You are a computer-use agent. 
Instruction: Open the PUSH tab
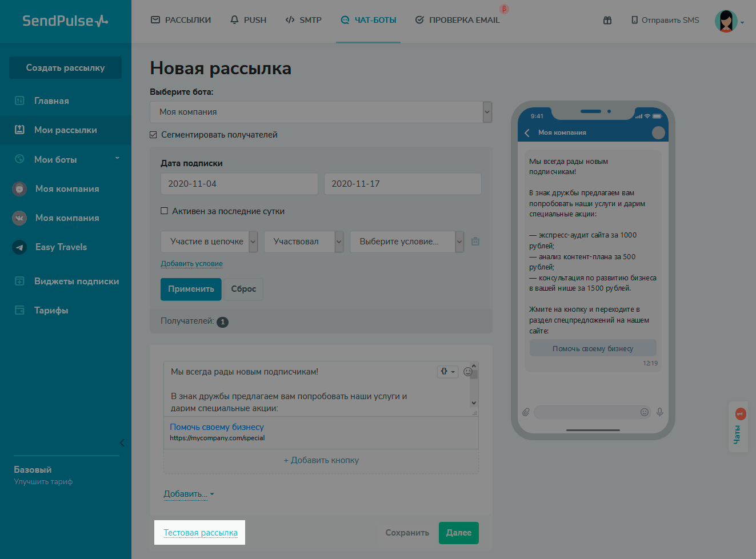coord(248,20)
